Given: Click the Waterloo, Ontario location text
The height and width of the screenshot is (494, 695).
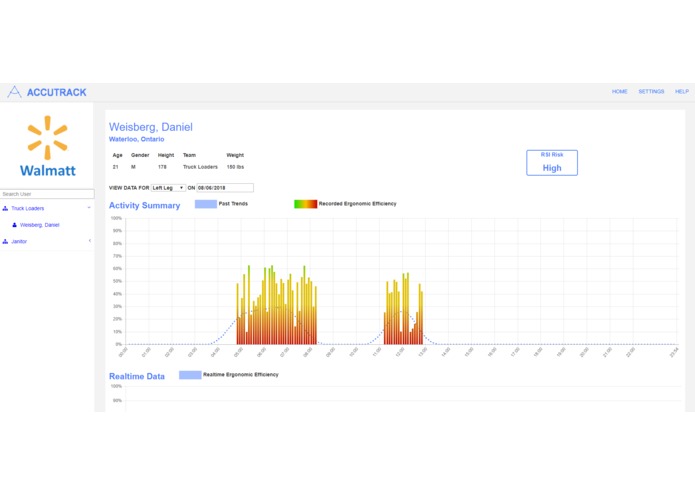Looking at the screenshot, I should tap(137, 139).
